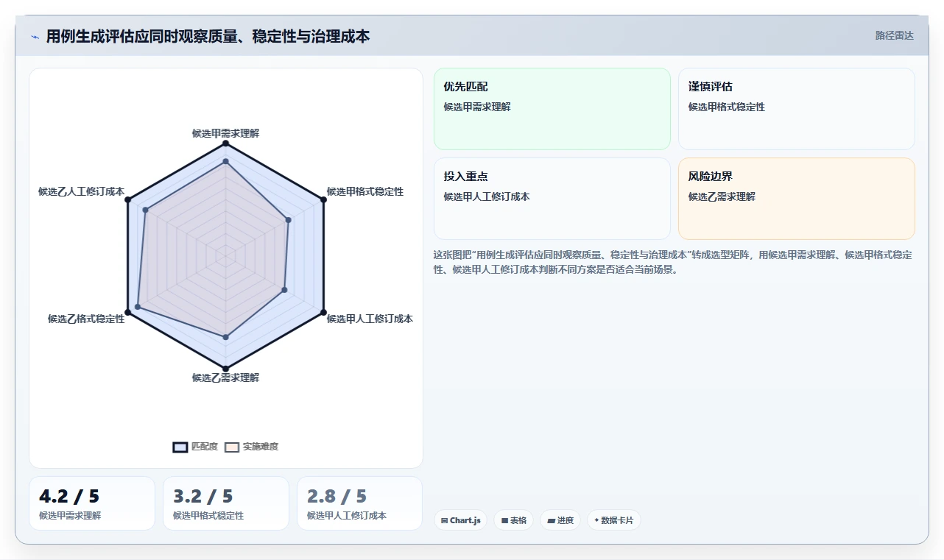This screenshot has width=944, height=560.
Task: Click the 候选甲需求理解 radar axis label
Action: tap(225, 133)
